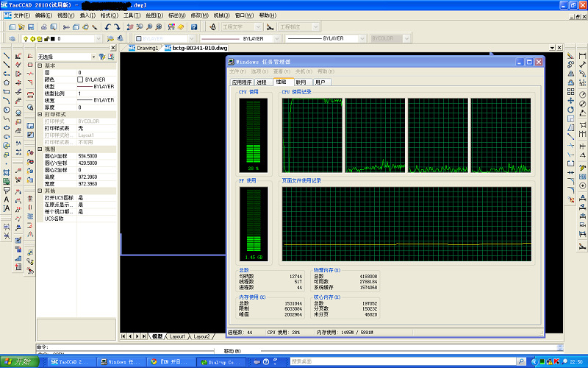Open the Layer Manager icon
588x368 pixels.
12,39
